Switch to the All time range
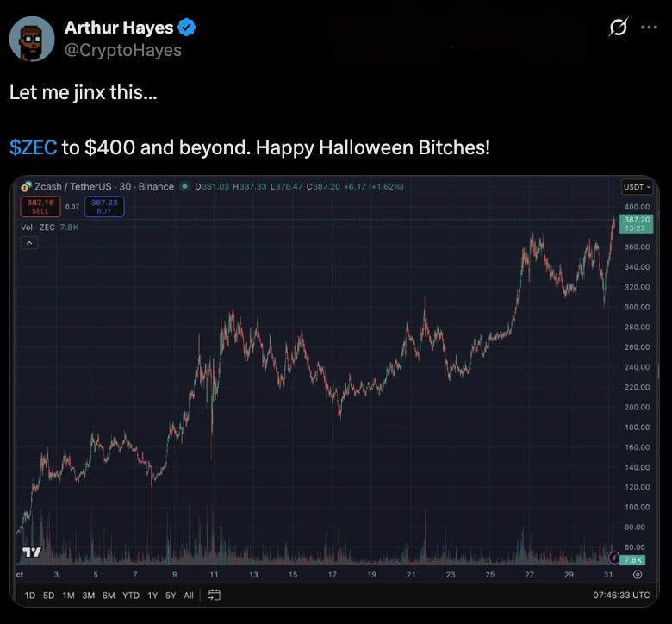Screen dimensions: 672x624 (189, 595)
